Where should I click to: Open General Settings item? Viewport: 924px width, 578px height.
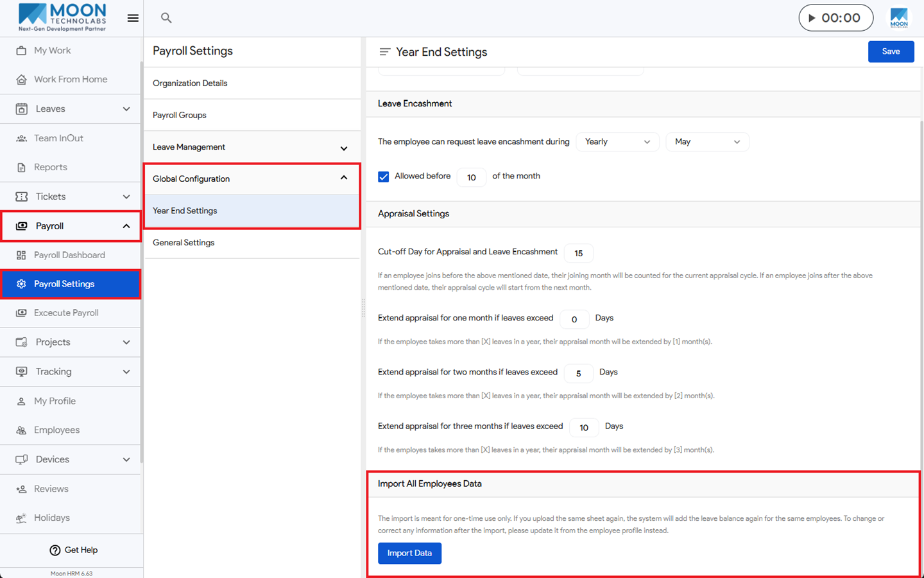(x=252, y=243)
